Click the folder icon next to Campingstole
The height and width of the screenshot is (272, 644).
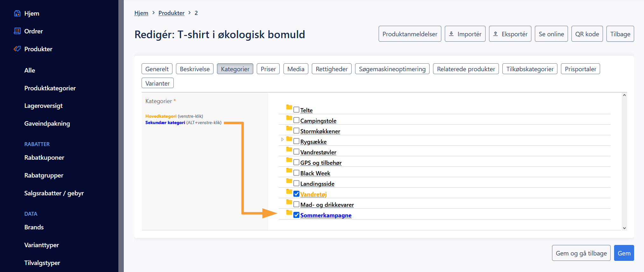pyautogui.click(x=289, y=118)
